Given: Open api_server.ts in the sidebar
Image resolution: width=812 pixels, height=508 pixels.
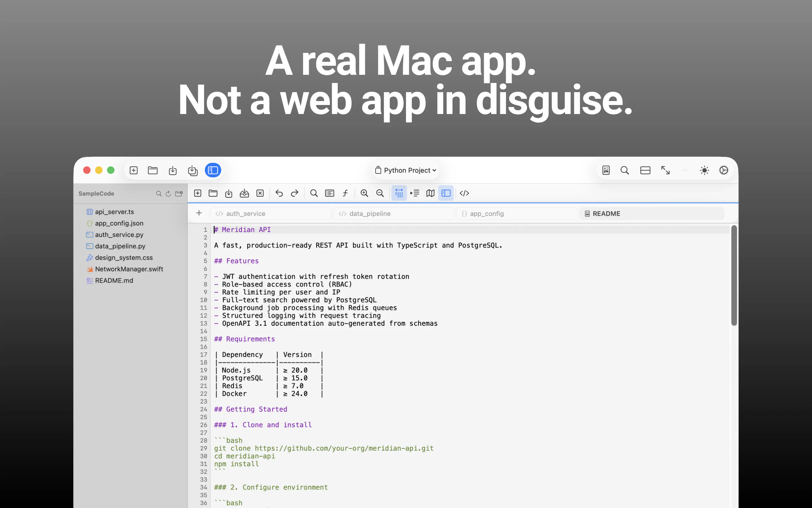Looking at the screenshot, I should 114,212.
